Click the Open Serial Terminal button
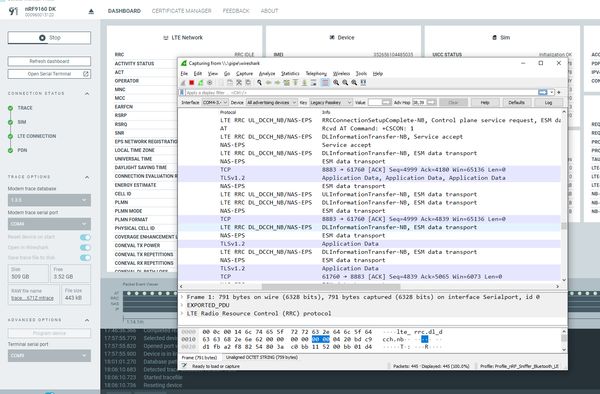 coord(49,74)
